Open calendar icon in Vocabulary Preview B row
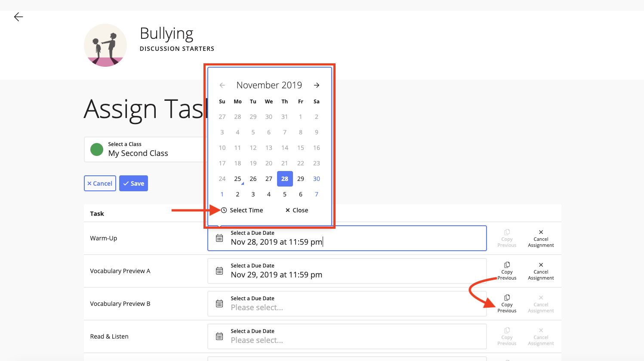Viewport: 644px width, 361px height. click(x=219, y=304)
